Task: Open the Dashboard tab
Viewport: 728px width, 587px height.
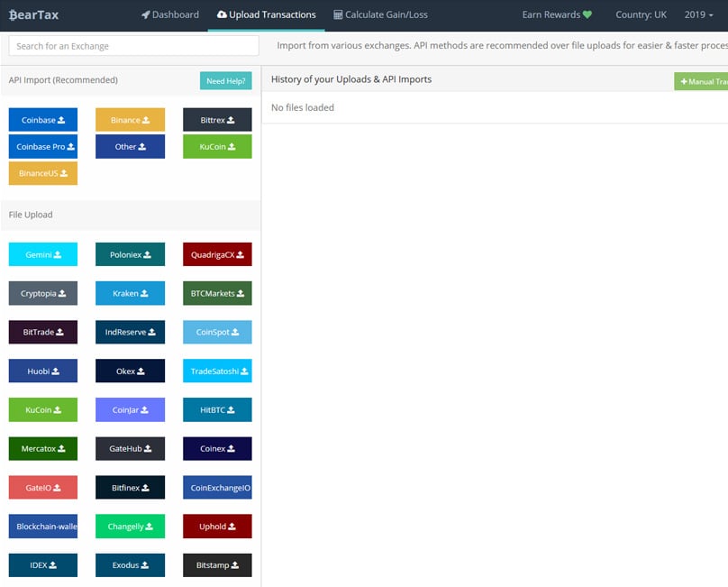Action: click(170, 14)
